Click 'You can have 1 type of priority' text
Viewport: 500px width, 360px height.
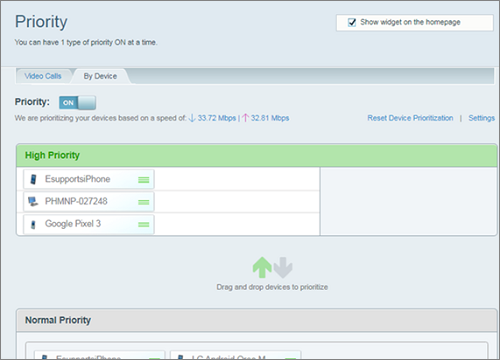pos(86,42)
